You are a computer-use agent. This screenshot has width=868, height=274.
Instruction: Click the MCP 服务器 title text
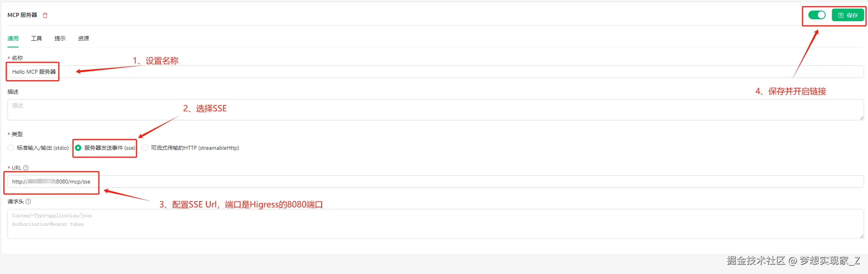[x=22, y=15]
